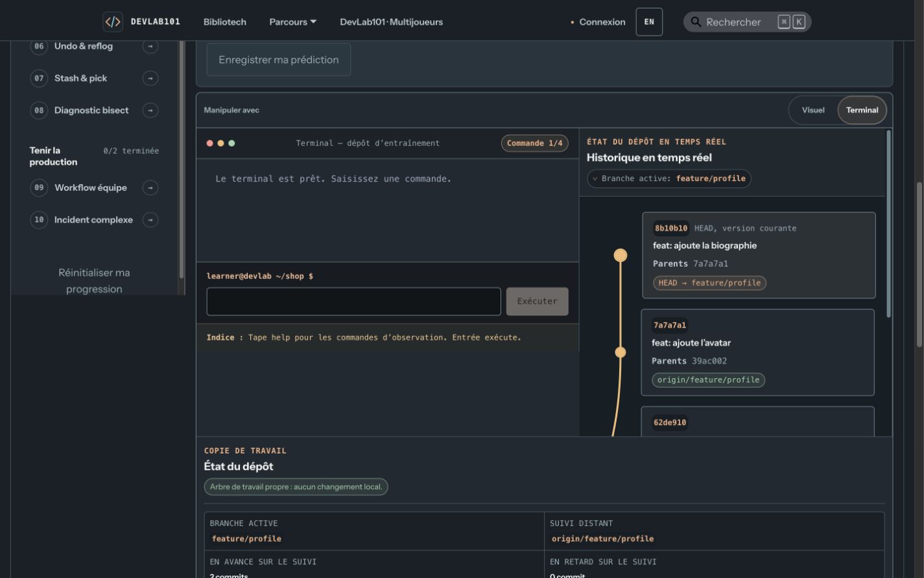Click the yellow terminal window dot
Screen dimensions: 924x578
[x=220, y=143]
